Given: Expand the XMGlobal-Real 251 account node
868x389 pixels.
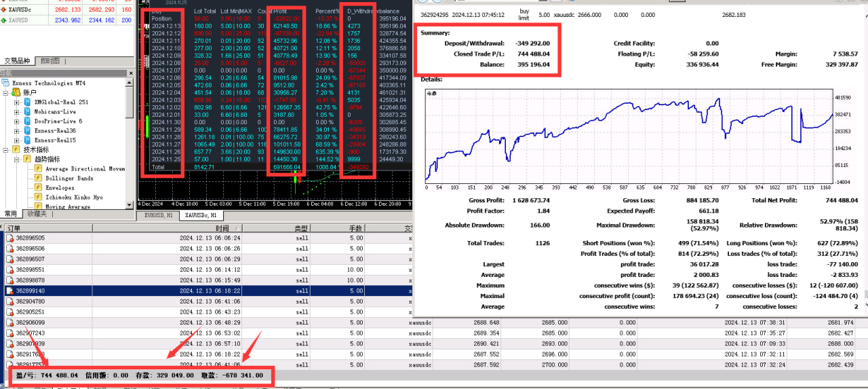Looking at the screenshot, I should click(x=17, y=102).
